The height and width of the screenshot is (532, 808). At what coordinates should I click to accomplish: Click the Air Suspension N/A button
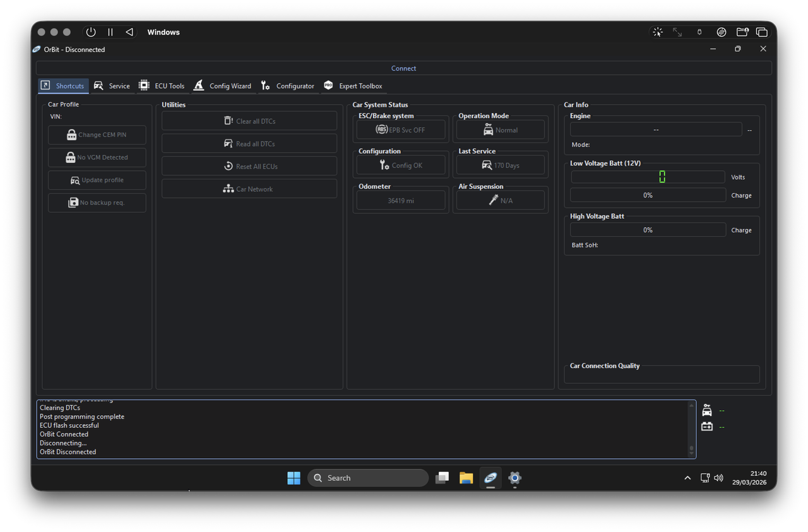(x=501, y=201)
